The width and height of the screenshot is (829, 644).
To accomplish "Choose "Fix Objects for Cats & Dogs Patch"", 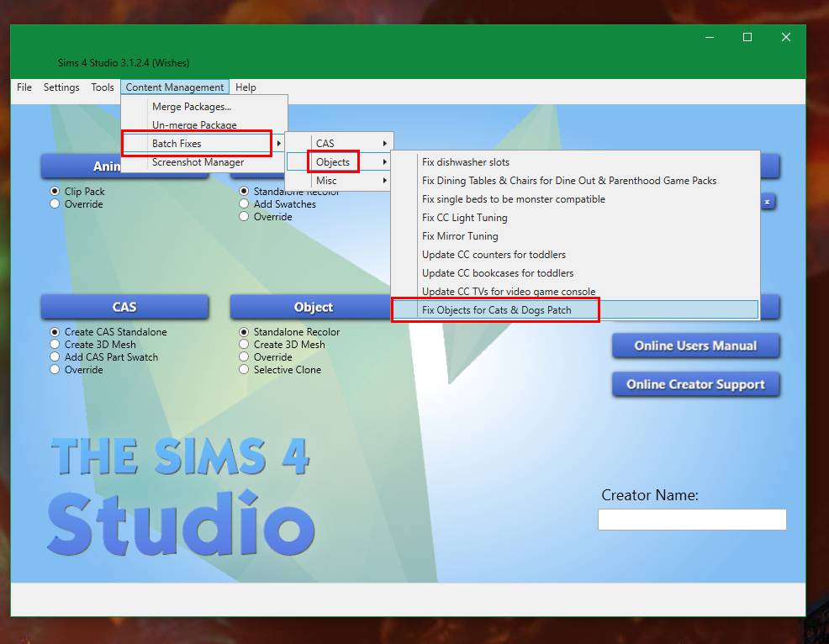I will pyautogui.click(x=494, y=310).
